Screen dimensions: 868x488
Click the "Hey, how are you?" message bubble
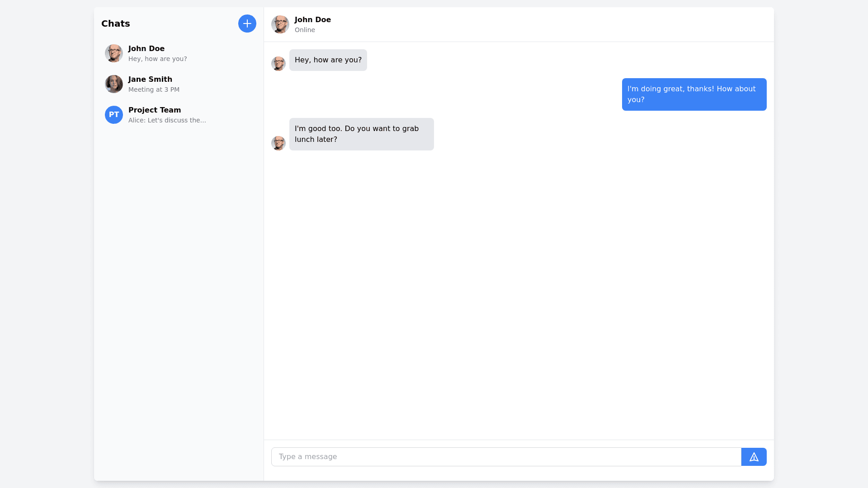tap(328, 60)
